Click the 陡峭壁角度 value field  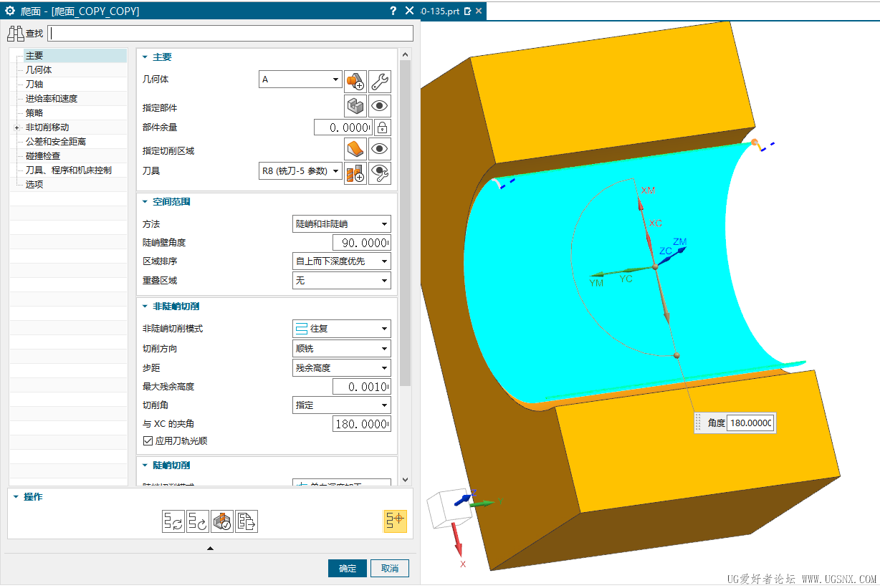coord(362,243)
